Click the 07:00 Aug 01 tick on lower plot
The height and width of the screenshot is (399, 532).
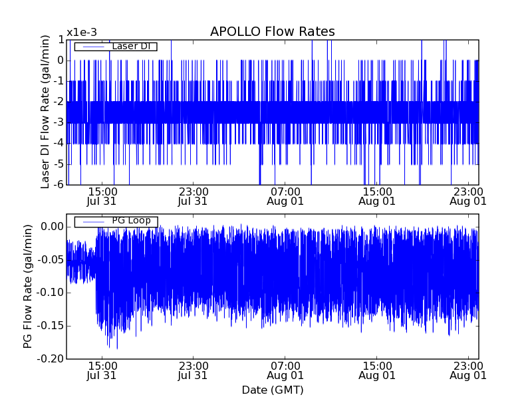(x=285, y=370)
